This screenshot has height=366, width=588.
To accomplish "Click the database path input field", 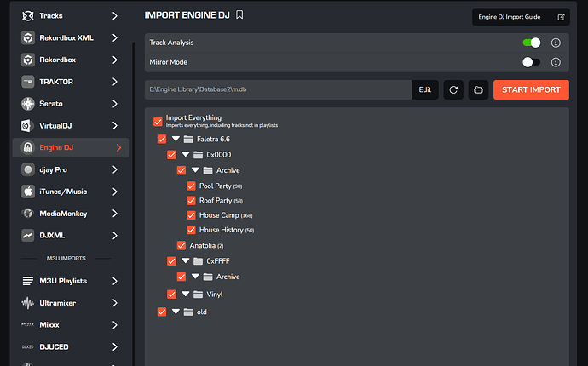I will coord(279,90).
